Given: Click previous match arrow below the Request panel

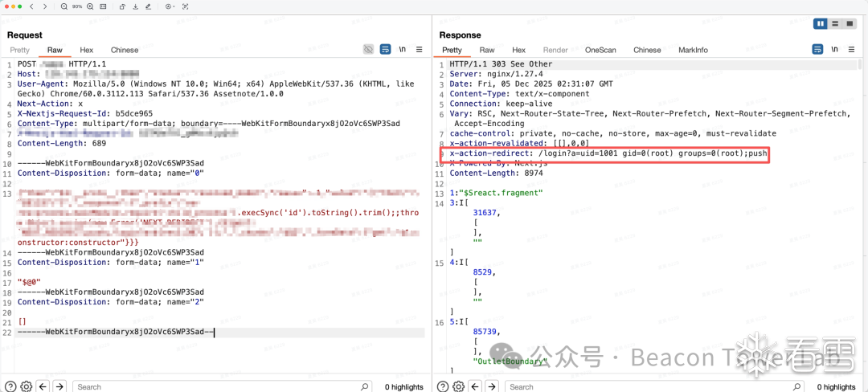Looking at the screenshot, I should [43, 386].
